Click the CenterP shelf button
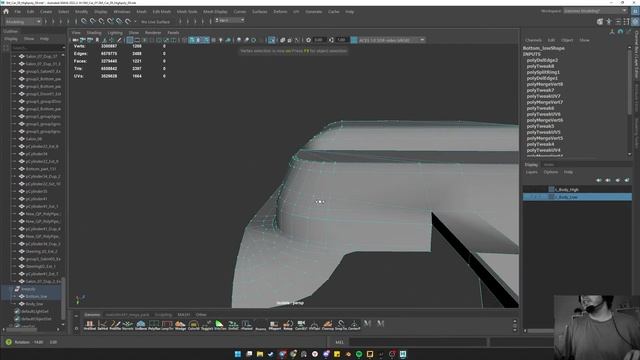Image resolution: width=640 pixels, height=360 pixels. 354,325
